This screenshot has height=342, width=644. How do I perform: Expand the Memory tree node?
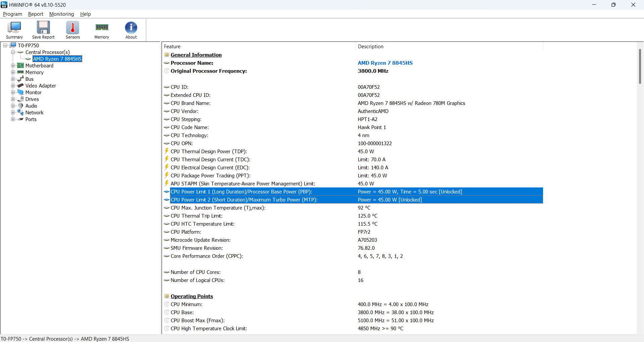[x=13, y=72]
